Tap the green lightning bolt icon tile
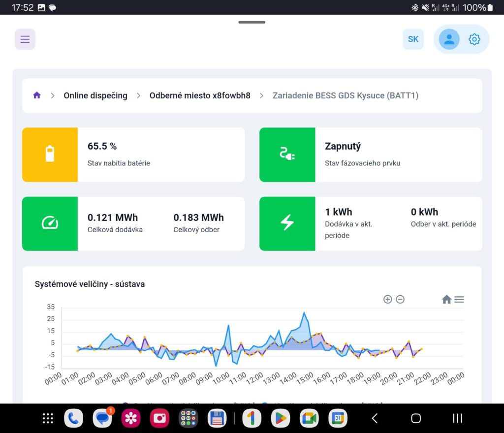This screenshot has width=504, height=433. pyautogui.click(x=287, y=223)
